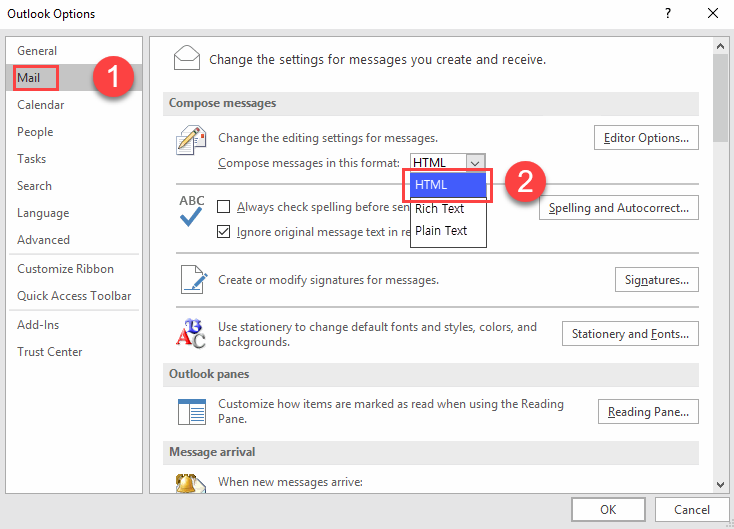
Task: Click the Reading Pane layout icon
Action: (x=191, y=411)
